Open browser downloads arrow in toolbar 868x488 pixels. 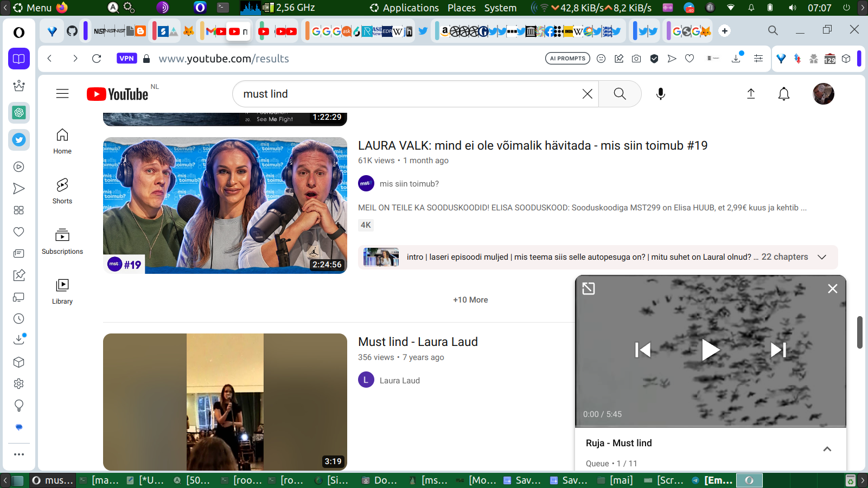pyautogui.click(x=736, y=59)
